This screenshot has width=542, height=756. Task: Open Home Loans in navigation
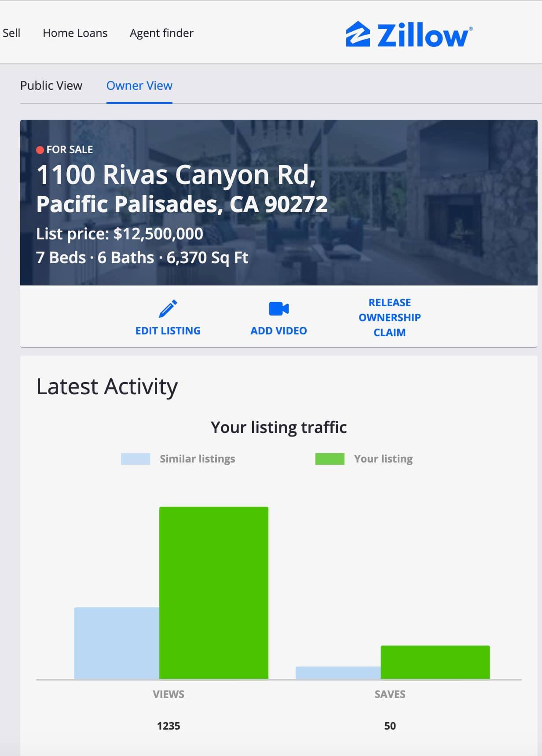click(75, 33)
